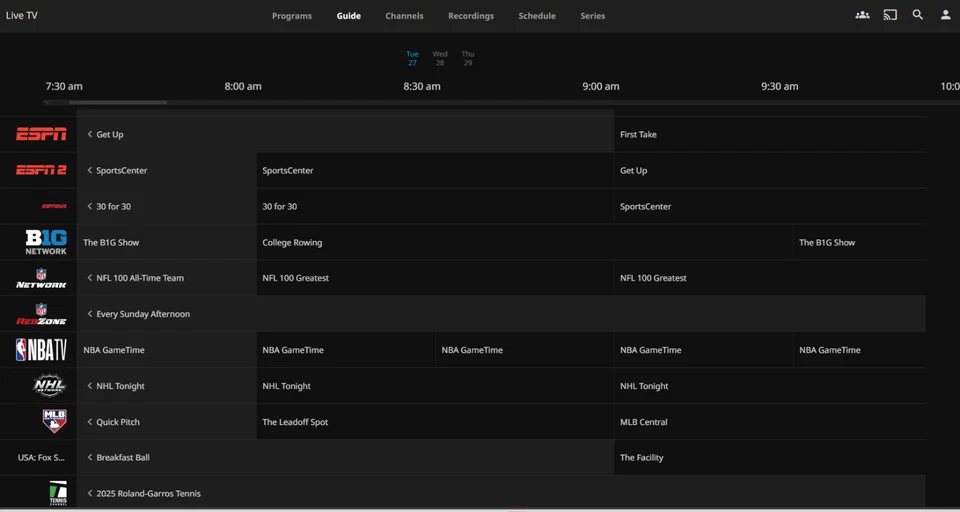Open MLB Central program
The width and height of the screenshot is (960, 512).
(770, 421)
